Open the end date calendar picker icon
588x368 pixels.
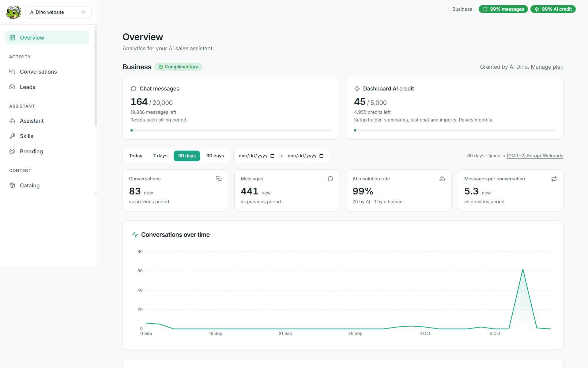[x=322, y=156]
